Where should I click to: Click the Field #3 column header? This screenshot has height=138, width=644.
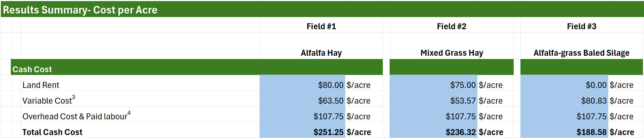(582, 26)
